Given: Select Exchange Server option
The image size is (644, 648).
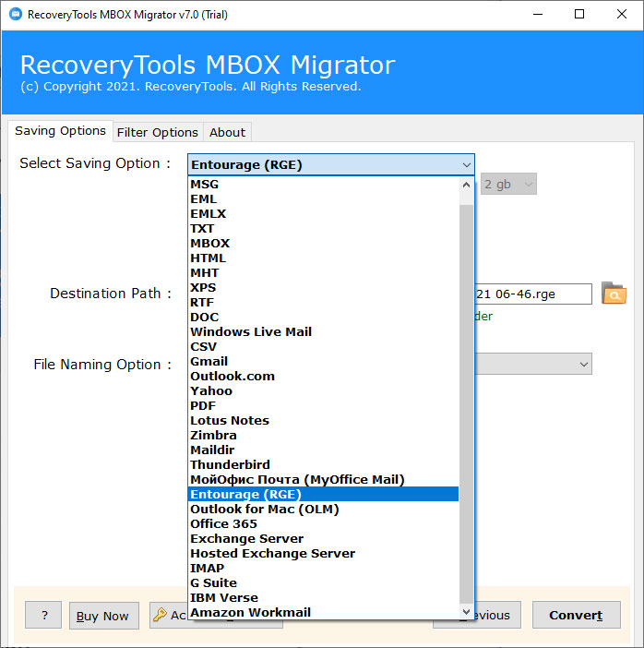Looking at the screenshot, I should [x=324, y=538].
